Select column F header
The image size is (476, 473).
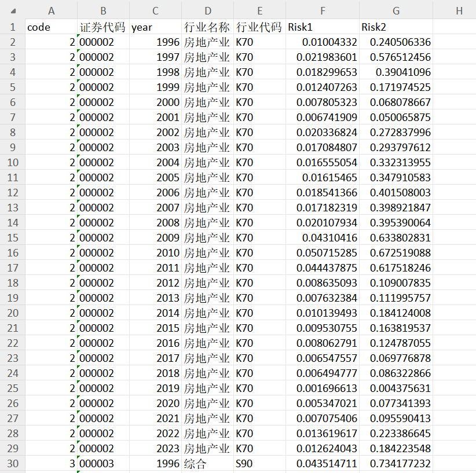323,10
